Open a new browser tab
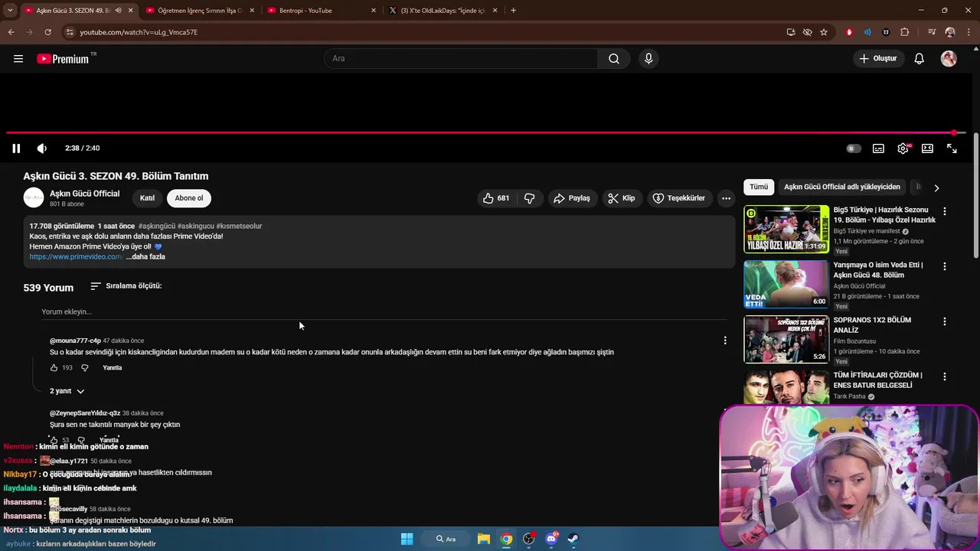Image resolution: width=980 pixels, height=551 pixels. click(513, 11)
